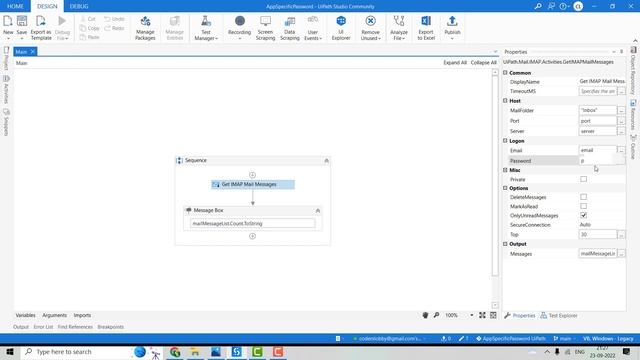Click the pan hand tool icon

[425, 315]
